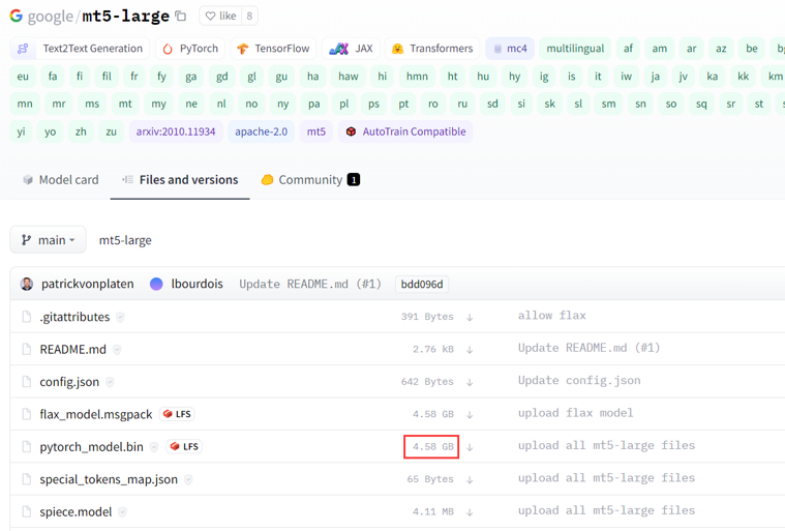Open commit hash bdd096d
Image resolution: width=785 pixels, height=531 pixels.
[422, 284]
